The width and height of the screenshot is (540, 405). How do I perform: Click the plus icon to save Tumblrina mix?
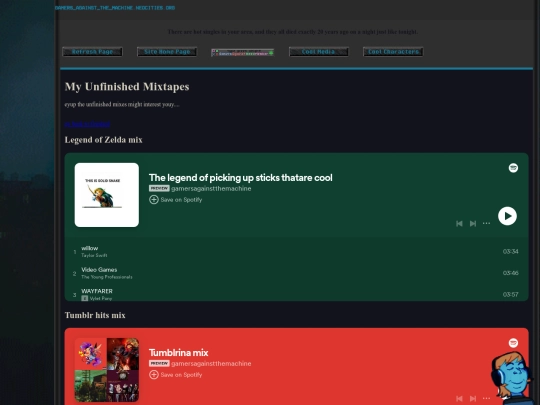[x=154, y=374]
